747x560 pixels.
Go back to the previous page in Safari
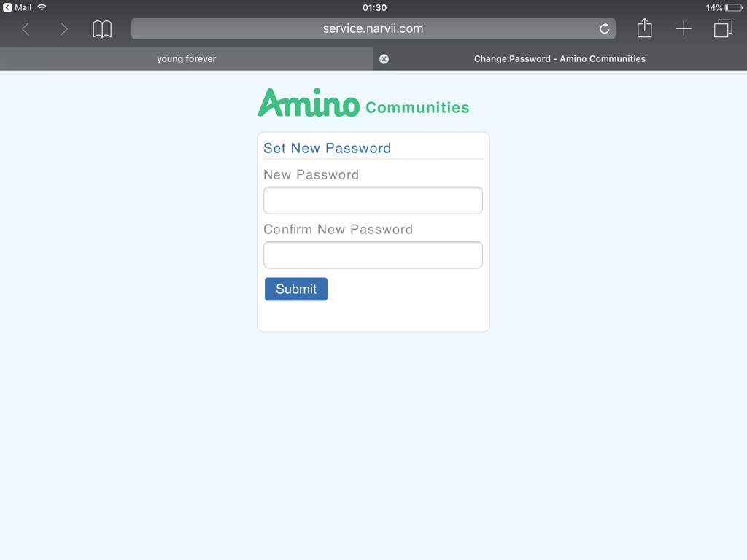(x=26, y=29)
